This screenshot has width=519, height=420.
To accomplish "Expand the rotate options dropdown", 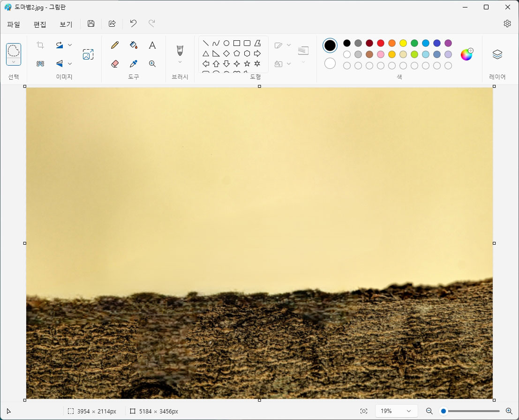I will click(x=70, y=45).
